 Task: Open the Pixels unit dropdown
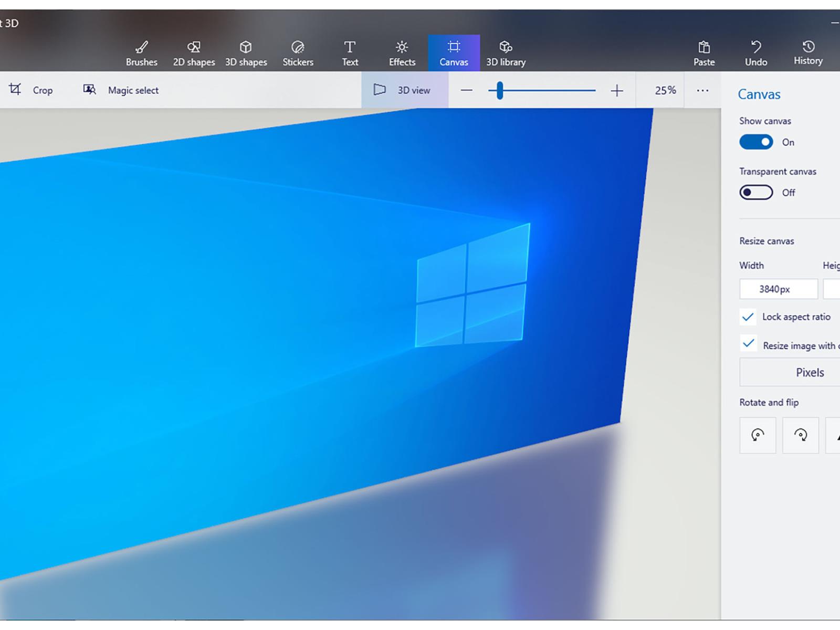tap(790, 372)
